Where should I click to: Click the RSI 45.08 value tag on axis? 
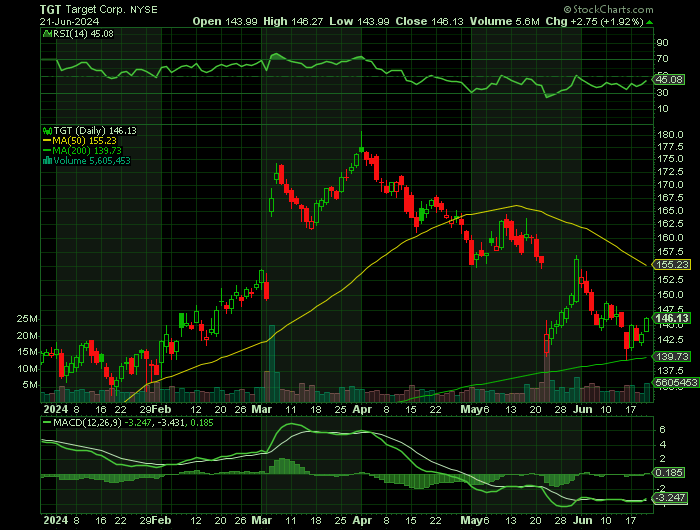point(668,79)
